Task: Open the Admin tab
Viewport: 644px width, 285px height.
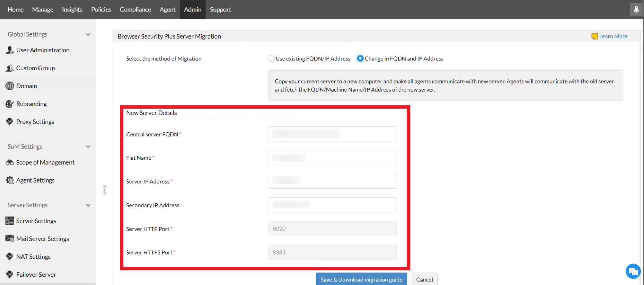Action: pos(193,10)
